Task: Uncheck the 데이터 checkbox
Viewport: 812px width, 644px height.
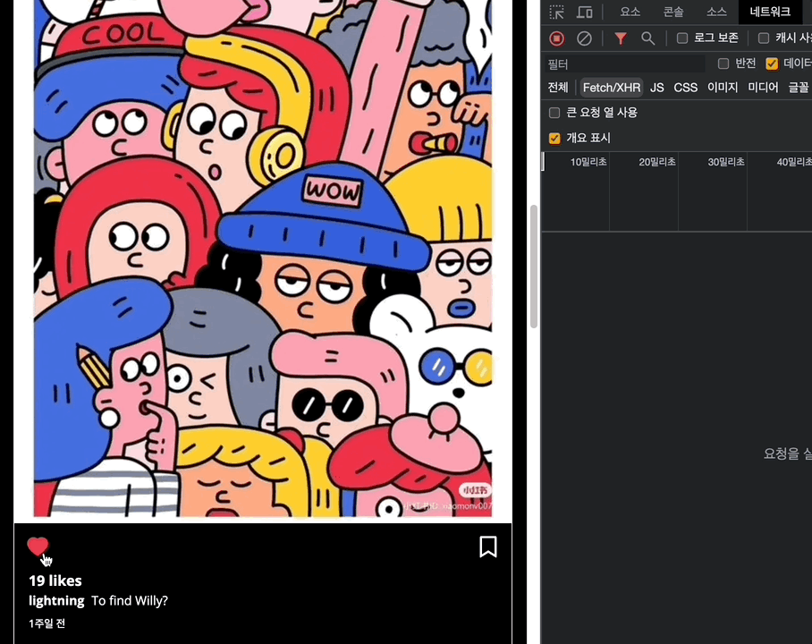Action: pyautogui.click(x=772, y=64)
